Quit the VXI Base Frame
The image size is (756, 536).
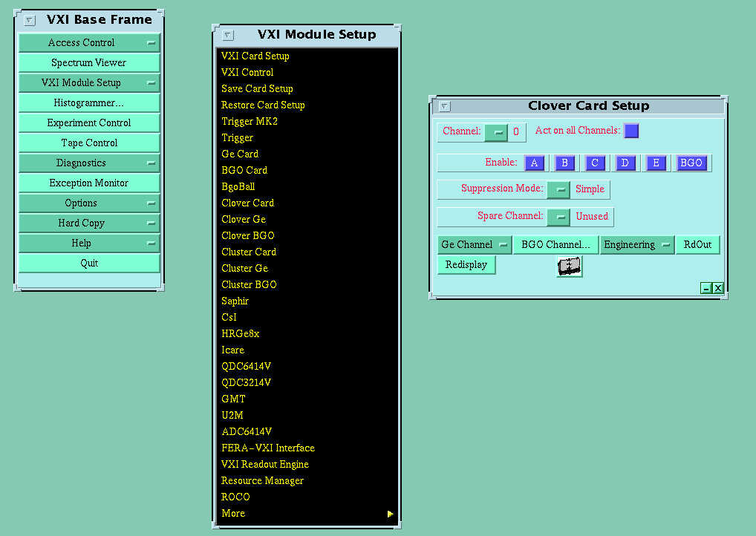coord(89,264)
